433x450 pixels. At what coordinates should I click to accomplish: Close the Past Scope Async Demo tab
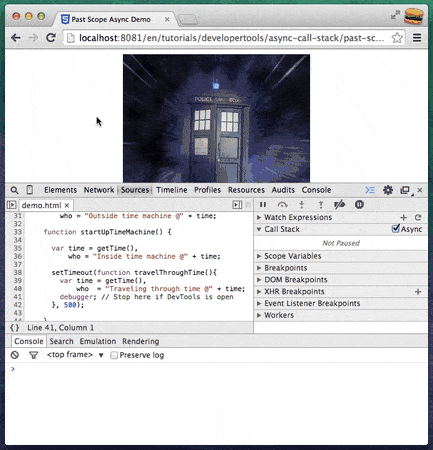[x=167, y=19]
